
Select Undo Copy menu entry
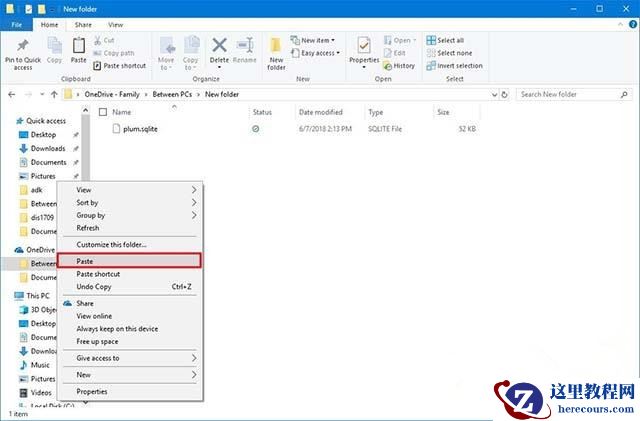pos(130,287)
